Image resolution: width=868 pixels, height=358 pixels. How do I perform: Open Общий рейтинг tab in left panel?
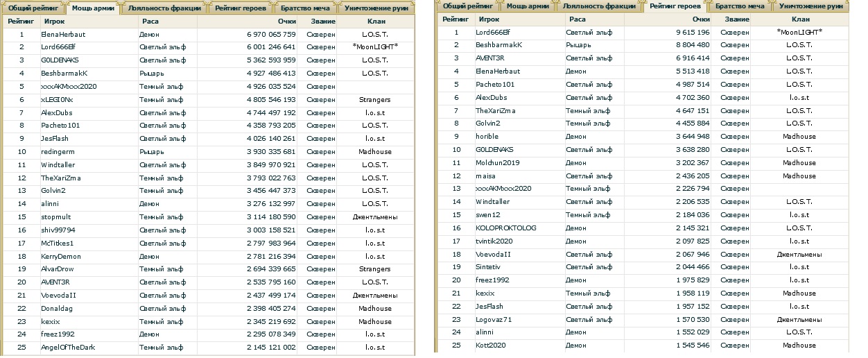(x=33, y=8)
